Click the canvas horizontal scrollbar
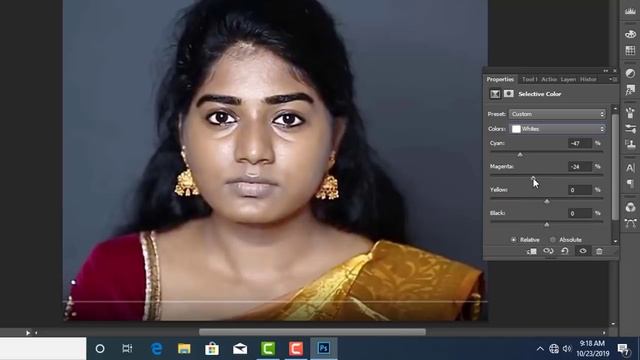 point(312,332)
